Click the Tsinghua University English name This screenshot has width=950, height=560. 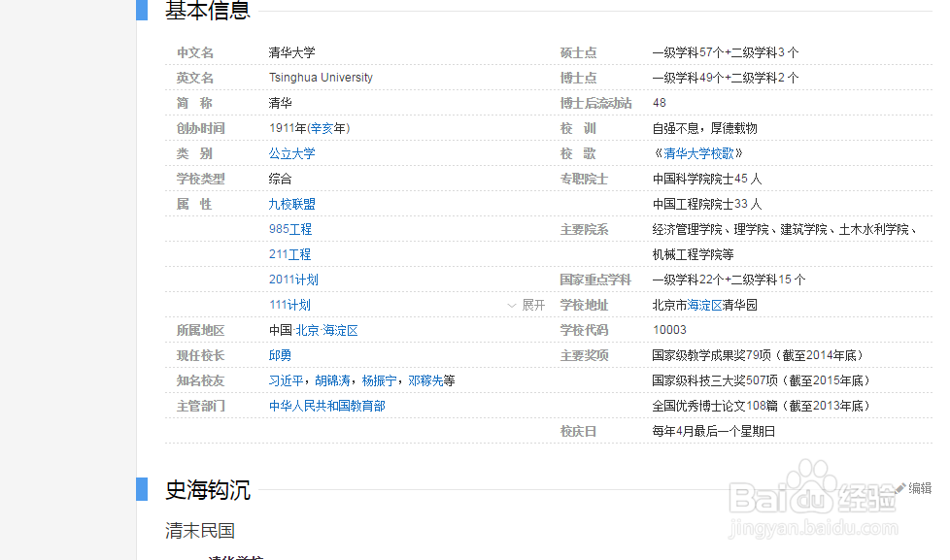[x=321, y=78]
